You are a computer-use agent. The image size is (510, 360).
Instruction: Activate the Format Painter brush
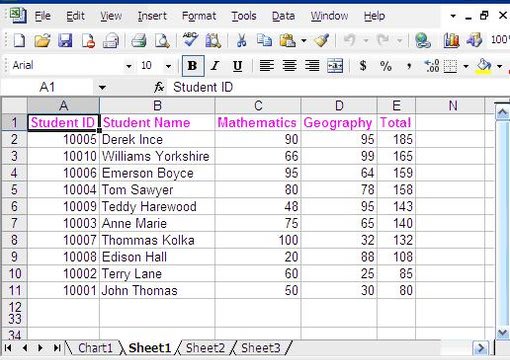pyautogui.click(x=322, y=41)
